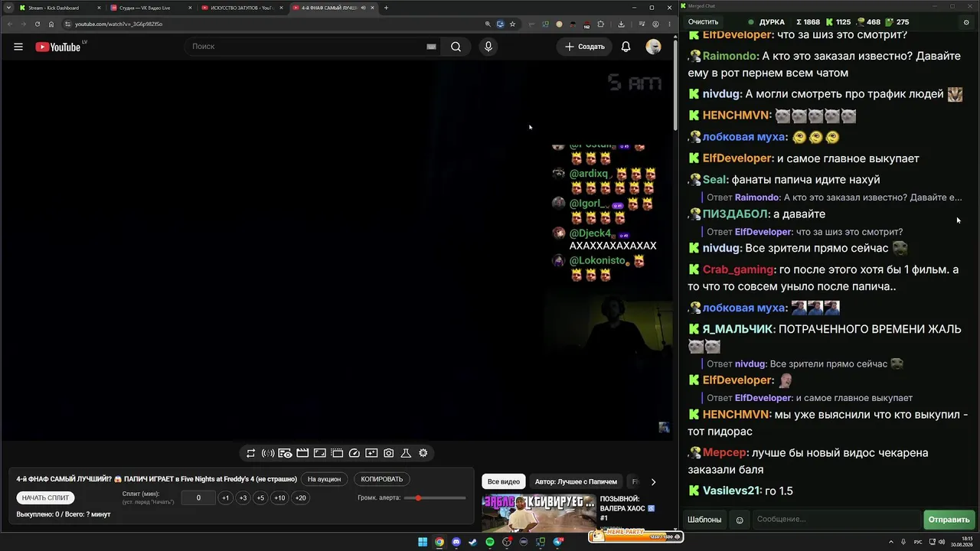
Task: Open the Шаблоны templates button
Action: (x=704, y=520)
